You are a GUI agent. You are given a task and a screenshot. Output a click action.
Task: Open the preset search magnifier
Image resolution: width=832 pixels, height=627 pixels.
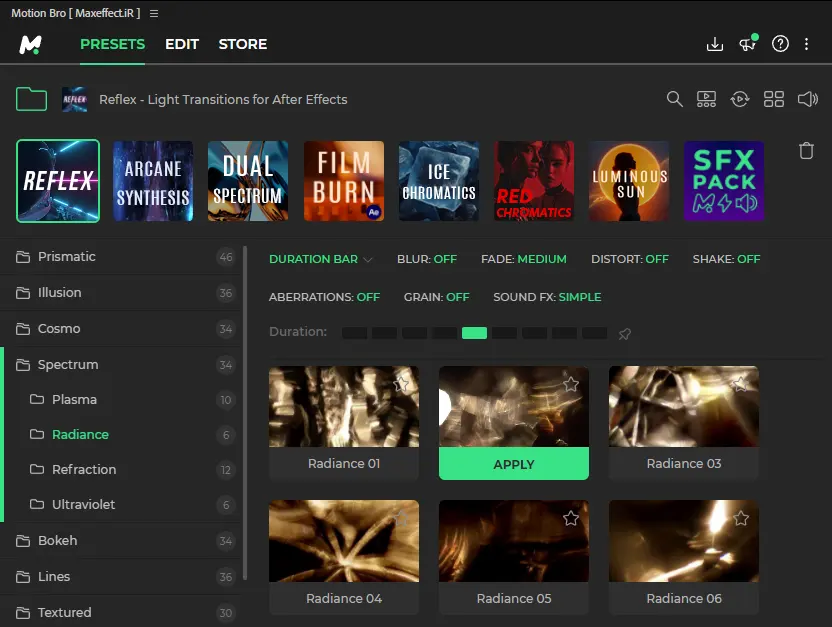tap(674, 99)
